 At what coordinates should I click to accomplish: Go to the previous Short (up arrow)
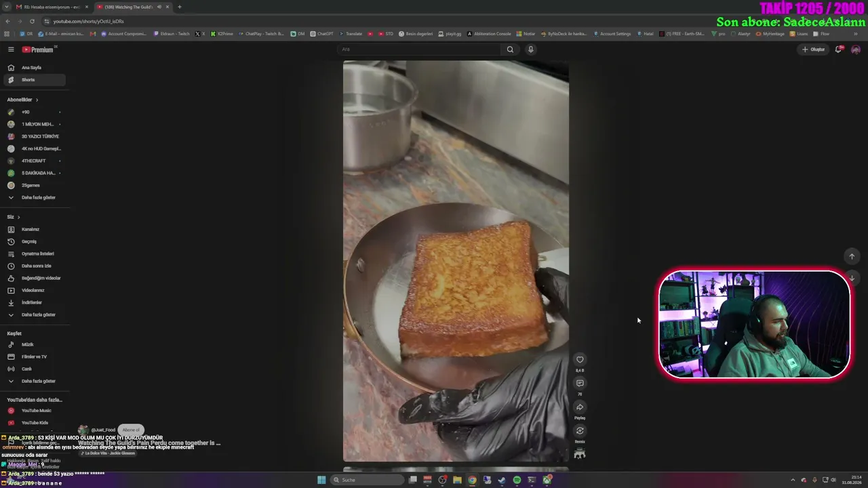coord(852,256)
